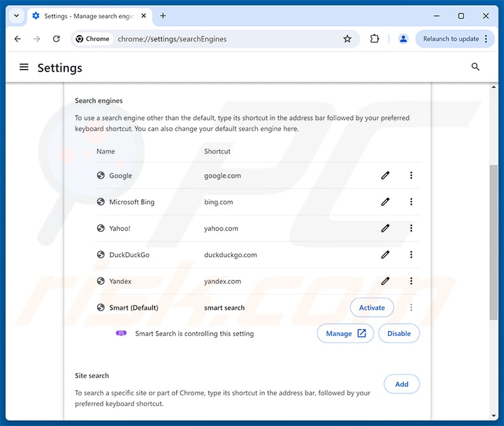Screen dimensions: 504x426
Task: Click the 'Site search' heading
Action: tap(92, 376)
